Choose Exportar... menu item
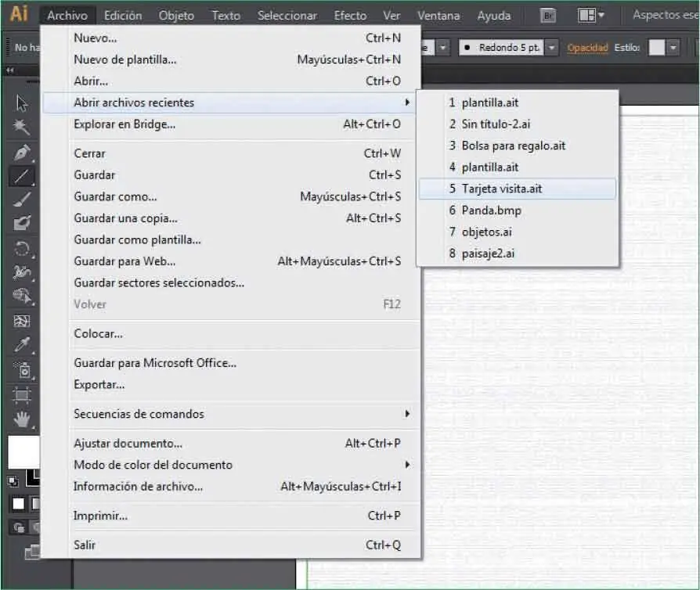 coord(231,384)
